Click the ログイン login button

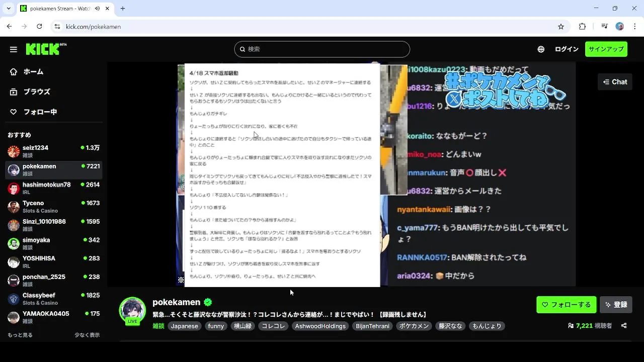(567, 49)
